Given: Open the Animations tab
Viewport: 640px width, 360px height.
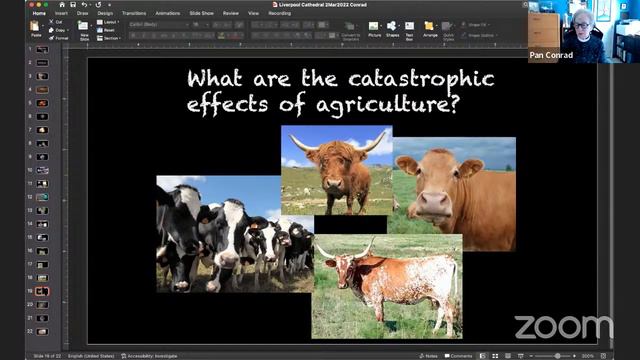Looking at the screenshot, I should [167, 13].
